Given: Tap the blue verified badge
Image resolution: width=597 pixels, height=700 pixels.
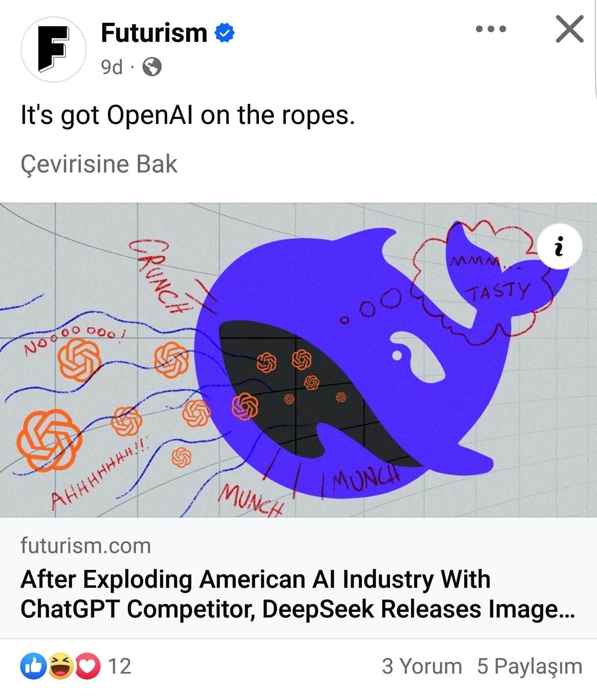Looking at the screenshot, I should pyautogui.click(x=225, y=33).
